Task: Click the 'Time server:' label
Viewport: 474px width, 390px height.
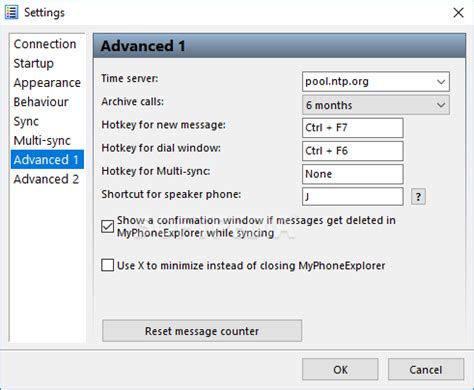Action: pos(130,79)
